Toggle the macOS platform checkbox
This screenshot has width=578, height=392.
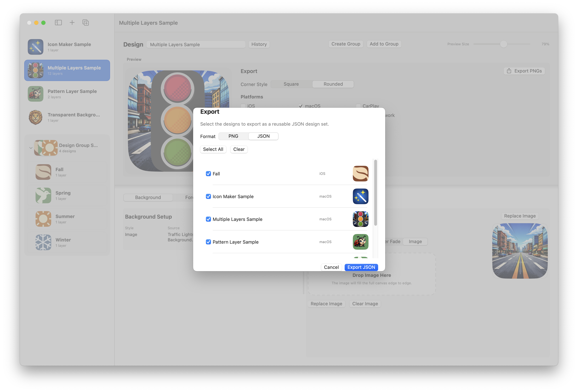click(300, 106)
